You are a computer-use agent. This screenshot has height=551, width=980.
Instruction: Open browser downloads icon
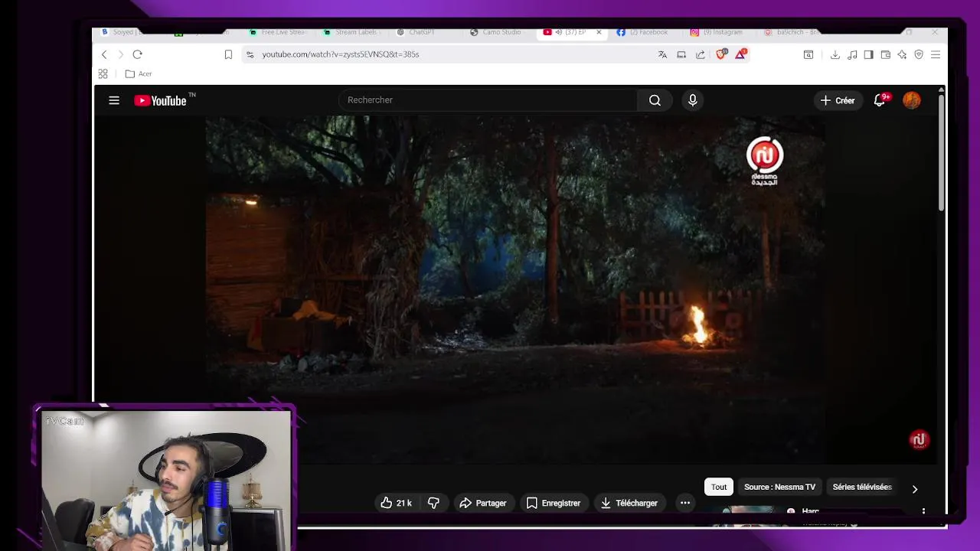[x=835, y=54]
